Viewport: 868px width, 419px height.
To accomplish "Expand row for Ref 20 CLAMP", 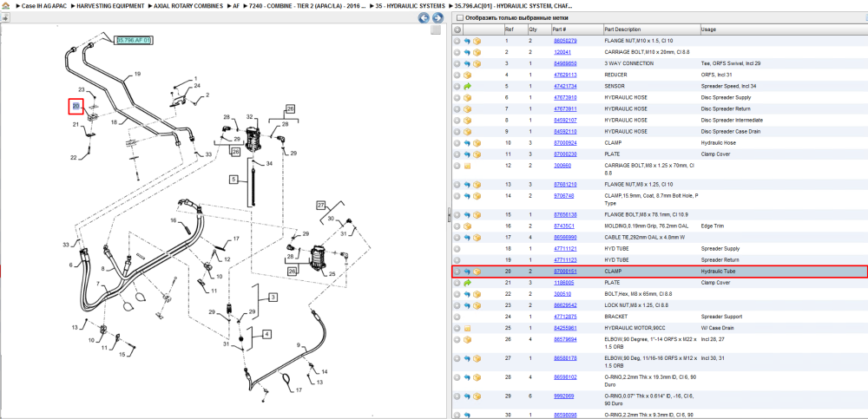I will pyautogui.click(x=457, y=272).
